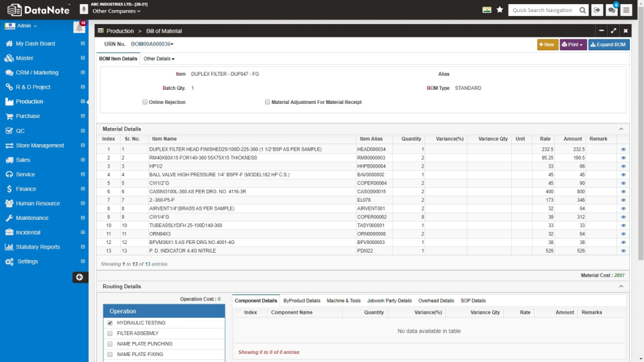Click the Master sidebar icon
Viewport: 644px width, 362px height.
pyautogui.click(x=9, y=58)
